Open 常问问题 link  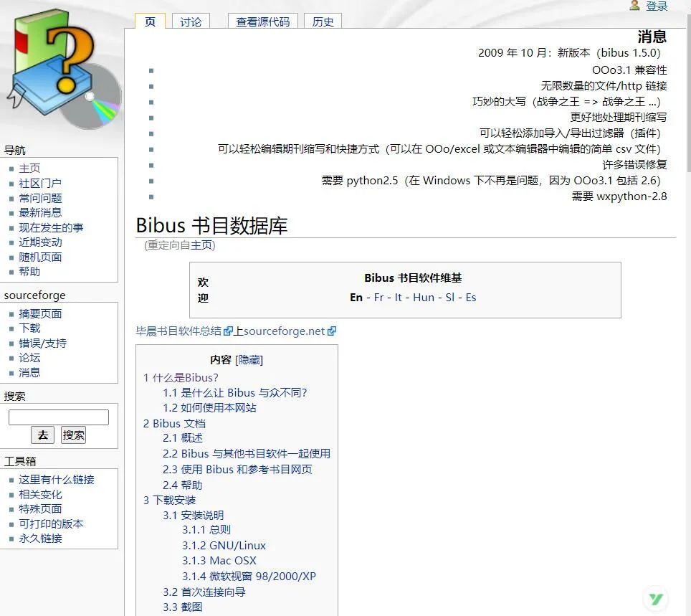click(40, 198)
